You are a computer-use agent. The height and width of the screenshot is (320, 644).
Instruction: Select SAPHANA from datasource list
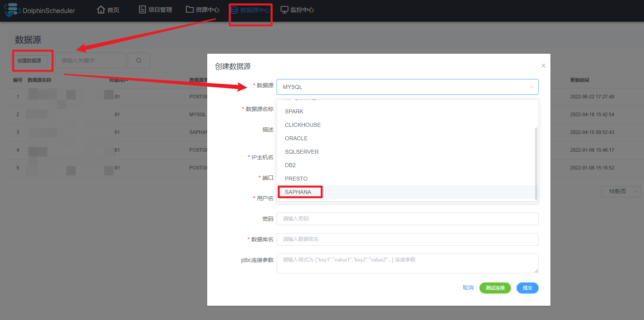pyautogui.click(x=407, y=192)
